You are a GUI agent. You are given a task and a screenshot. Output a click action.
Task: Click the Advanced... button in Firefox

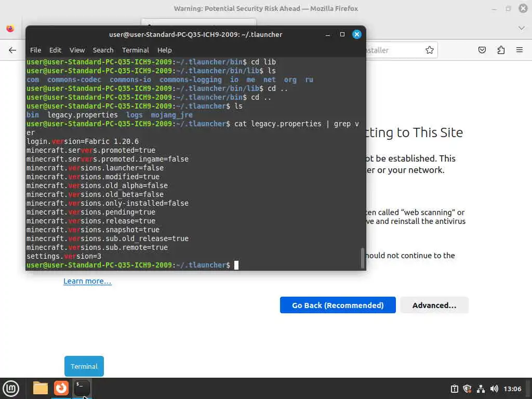[x=434, y=305]
